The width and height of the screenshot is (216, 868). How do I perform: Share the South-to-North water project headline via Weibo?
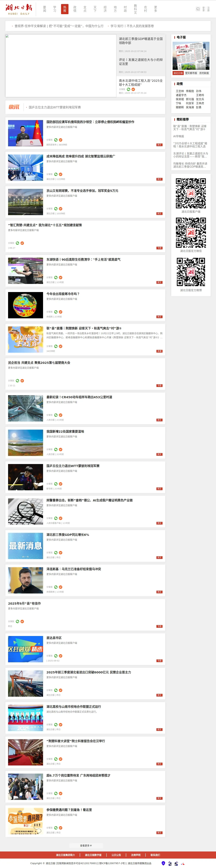click(133, 89)
